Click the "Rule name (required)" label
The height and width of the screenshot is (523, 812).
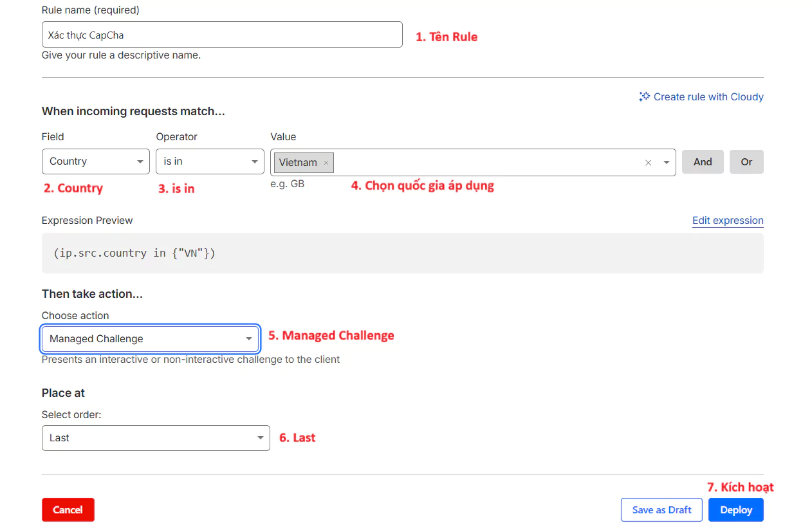pyautogui.click(x=90, y=10)
